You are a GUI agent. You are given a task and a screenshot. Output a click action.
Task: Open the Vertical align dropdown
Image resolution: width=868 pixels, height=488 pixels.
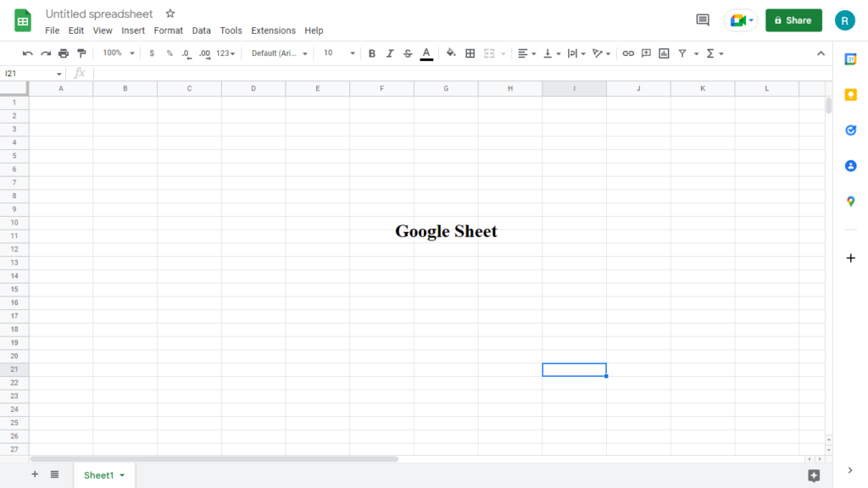[x=551, y=53]
